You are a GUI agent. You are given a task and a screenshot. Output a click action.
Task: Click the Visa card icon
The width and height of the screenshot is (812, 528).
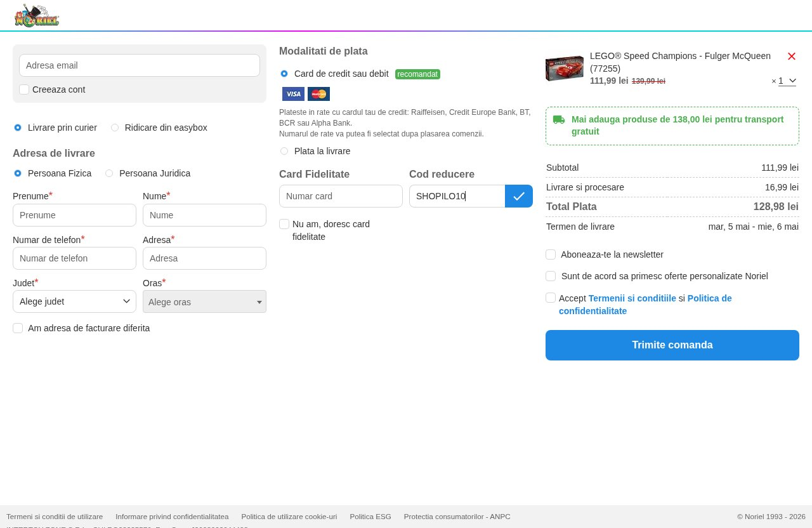(x=293, y=94)
